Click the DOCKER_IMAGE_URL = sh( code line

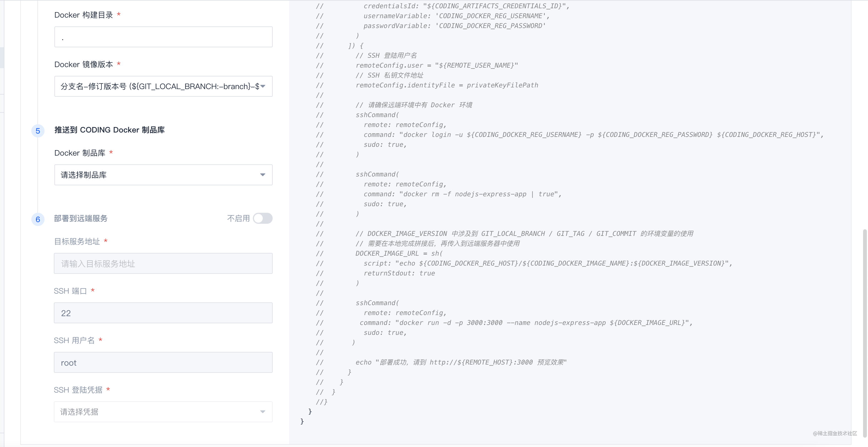[399, 253]
